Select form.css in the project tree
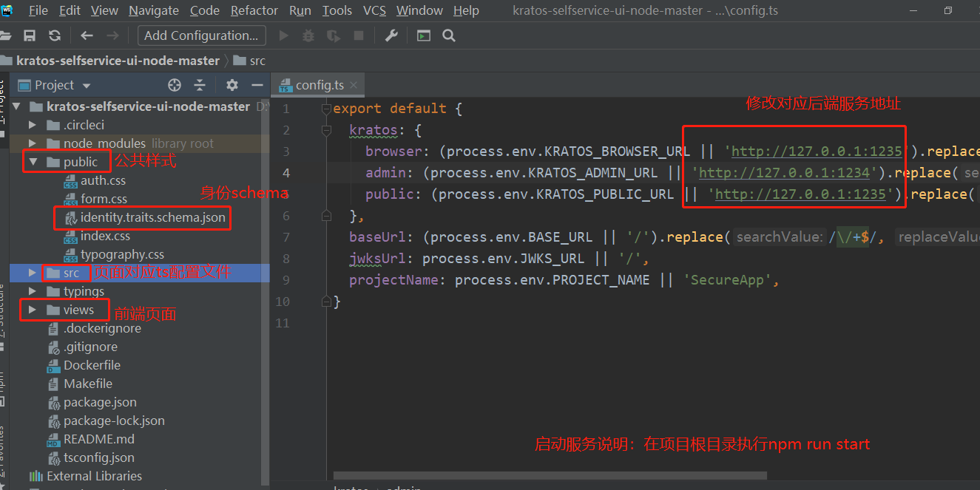 click(x=104, y=199)
